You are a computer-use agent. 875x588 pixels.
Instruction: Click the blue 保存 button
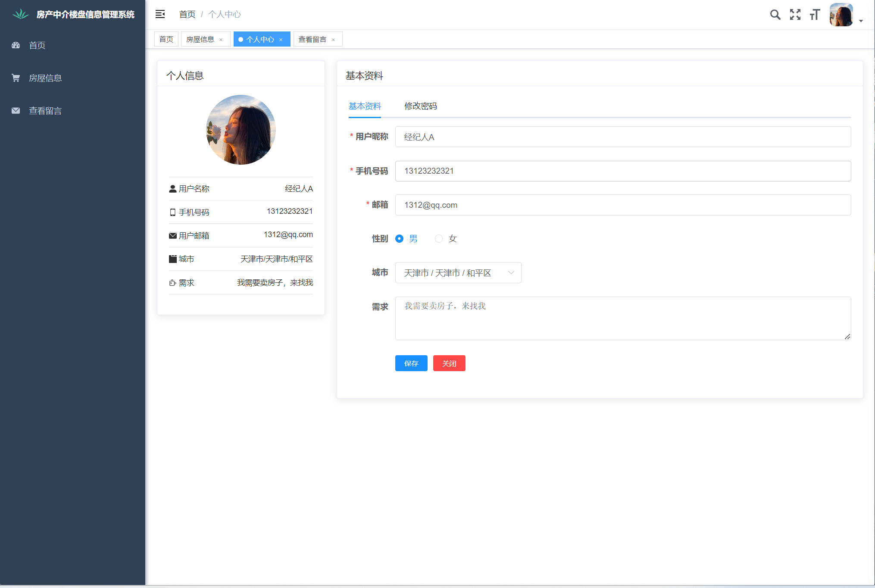pos(411,363)
